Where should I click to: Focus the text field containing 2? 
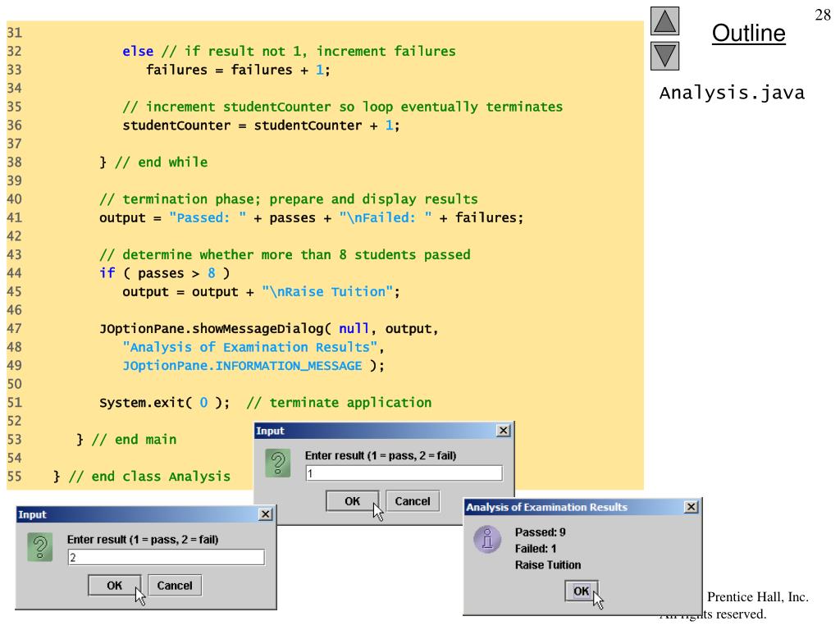point(166,558)
